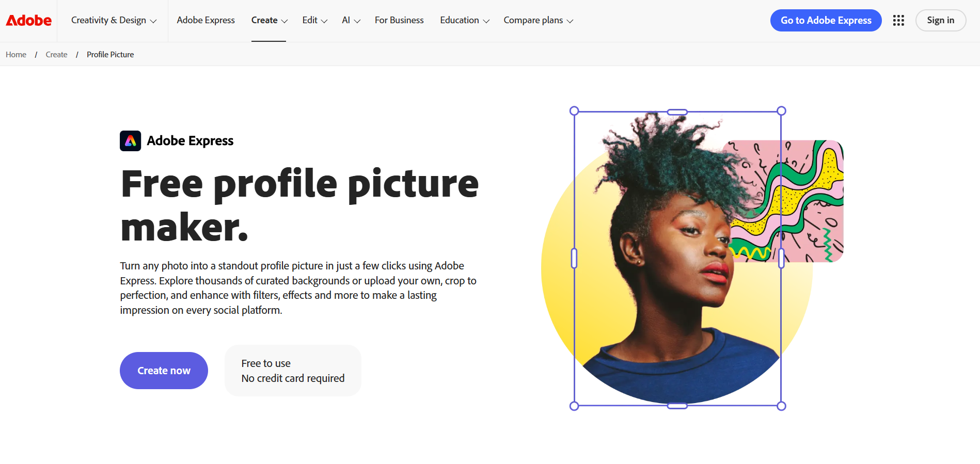Click the bottom-right crop corner handle
980x464 pixels.
pos(781,406)
